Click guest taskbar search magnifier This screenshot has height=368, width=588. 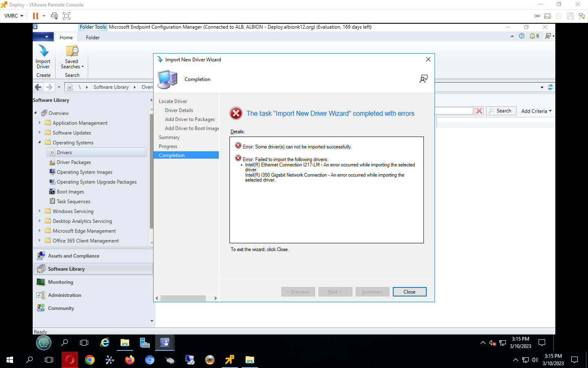pyautogui.click(x=65, y=343)
